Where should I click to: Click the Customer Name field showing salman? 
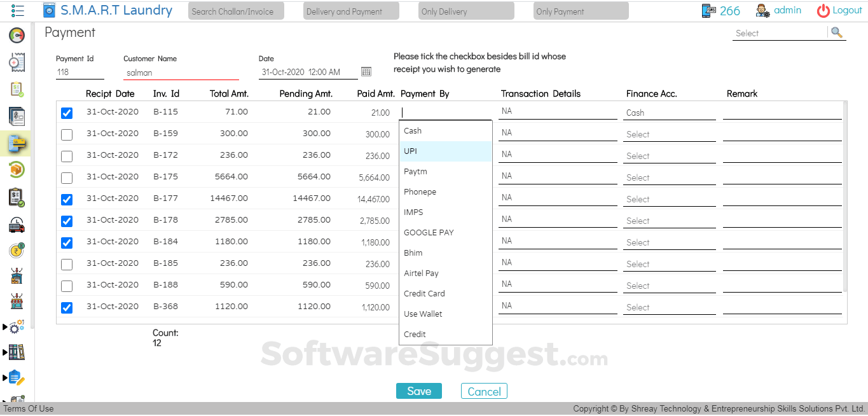pos(181,73)
